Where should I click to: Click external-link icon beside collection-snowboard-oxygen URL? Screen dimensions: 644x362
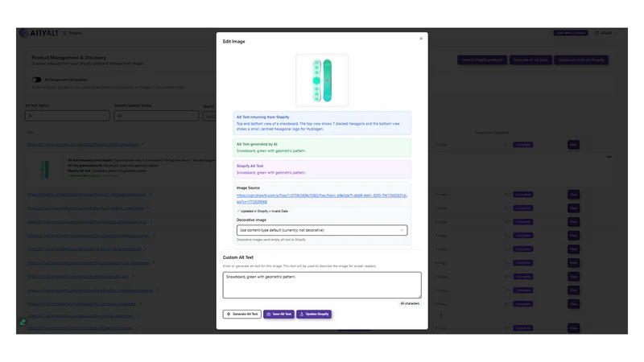(154, 236)
